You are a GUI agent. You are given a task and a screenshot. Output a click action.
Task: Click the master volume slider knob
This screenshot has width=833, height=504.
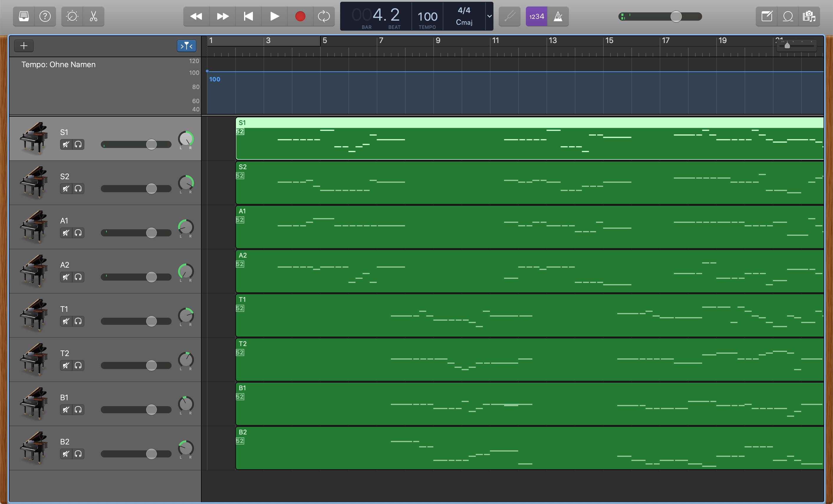(676, 16)
